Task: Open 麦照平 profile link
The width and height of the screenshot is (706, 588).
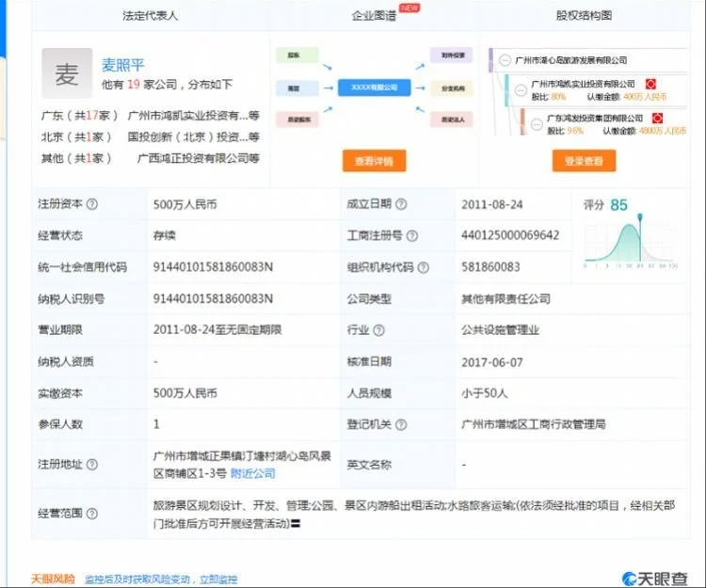Action: click(x=123, y=65)
